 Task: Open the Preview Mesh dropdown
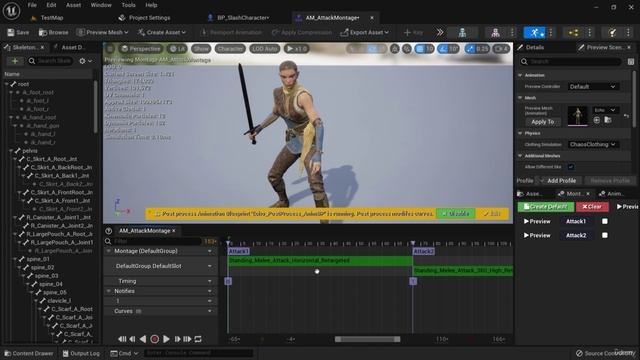[103, 32]
